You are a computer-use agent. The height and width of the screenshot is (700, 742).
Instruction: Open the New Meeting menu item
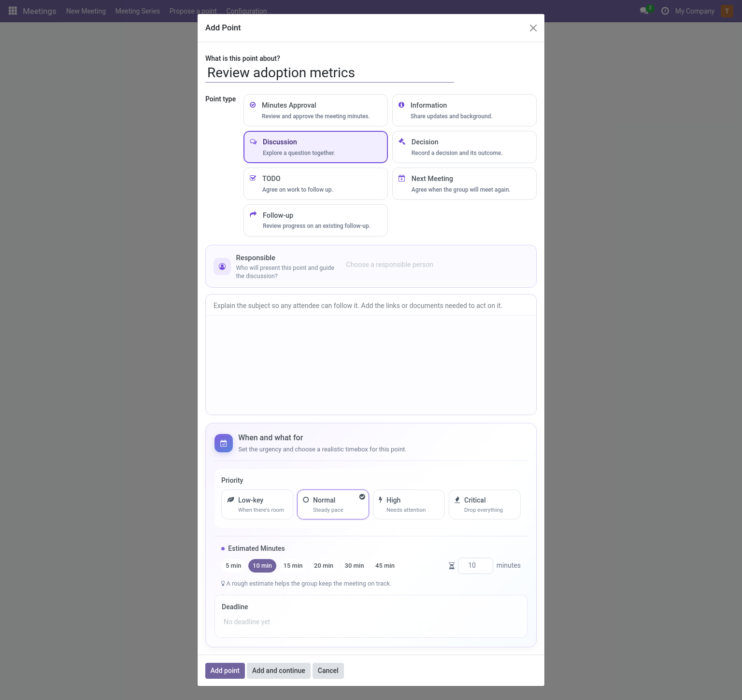[x=86, y=11]
